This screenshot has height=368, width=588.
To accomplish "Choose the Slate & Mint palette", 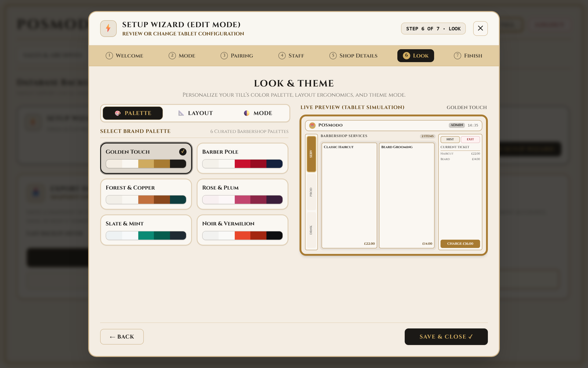I will [x=146, y=230].
